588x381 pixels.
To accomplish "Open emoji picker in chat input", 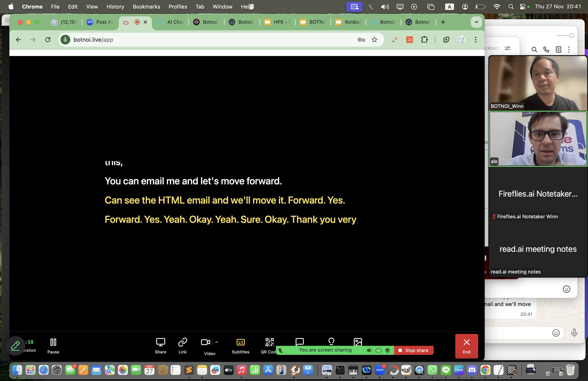I will pyautogui.click(x=556, y=333).
